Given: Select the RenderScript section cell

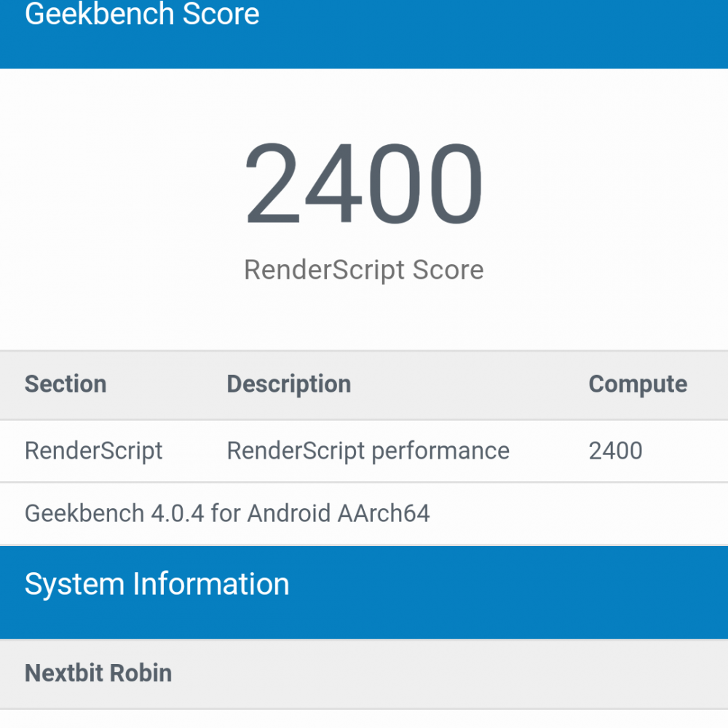Looking at the screenshot, I should 93,451.
